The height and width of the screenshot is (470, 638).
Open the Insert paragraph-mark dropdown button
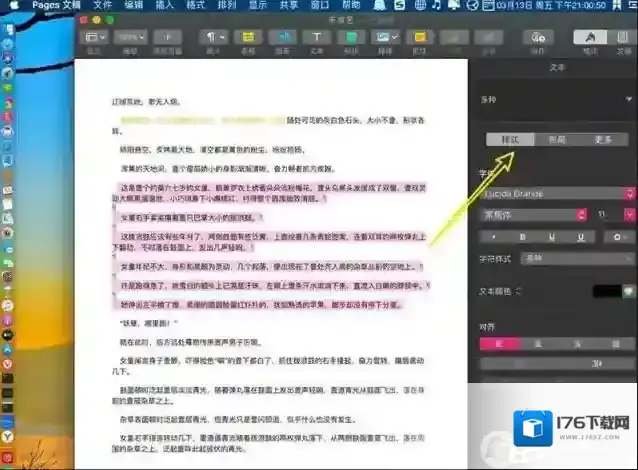tap(214, 37)
